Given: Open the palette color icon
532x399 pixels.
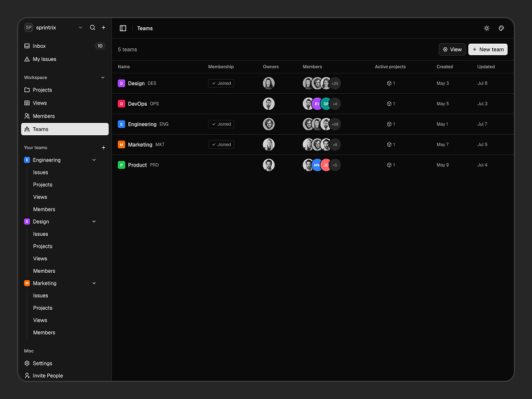Looking at the screenshot, I should [x=501, y=28].
